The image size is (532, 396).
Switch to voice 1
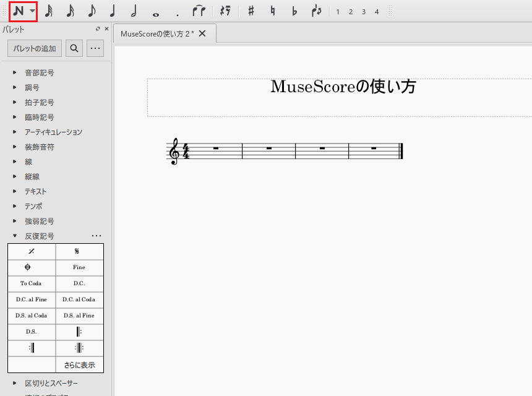click(338, 12)
